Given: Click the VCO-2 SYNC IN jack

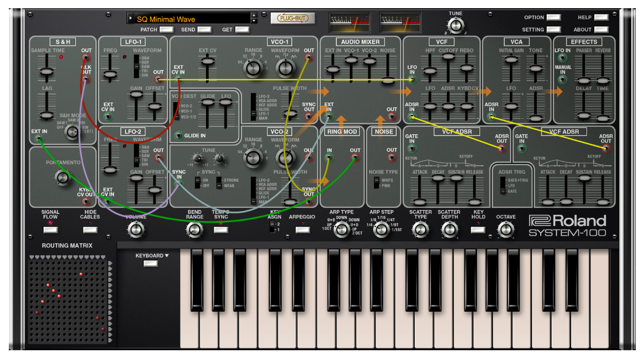Looking at the screenshot, I should point(178,184).
